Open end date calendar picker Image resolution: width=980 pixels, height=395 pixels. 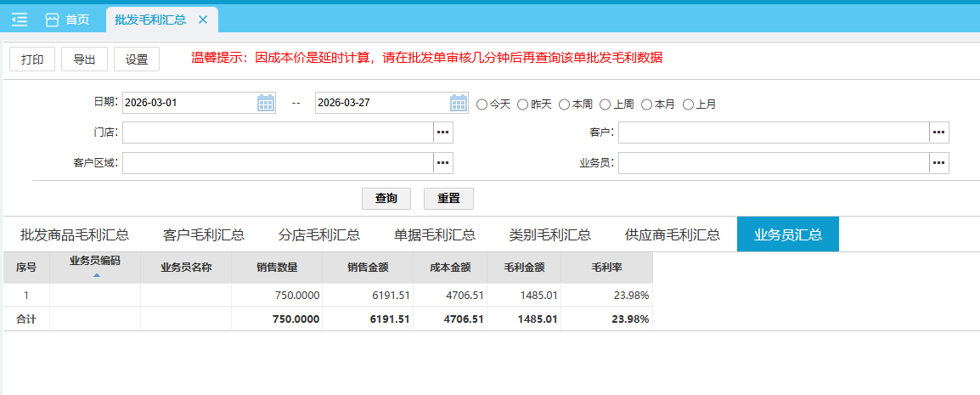(x=459, y=103)
